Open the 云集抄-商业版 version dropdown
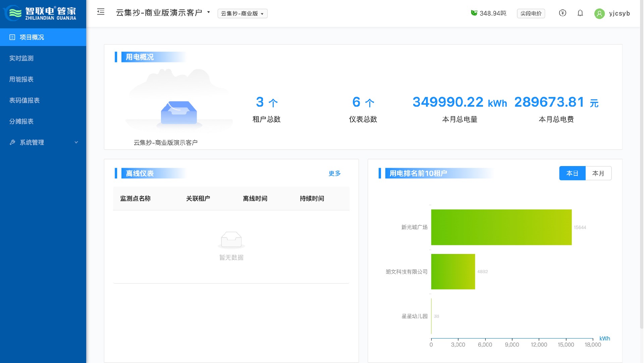The height and width of the screenshot is (363, 644). pyautogui.click(x=242, y=13)
